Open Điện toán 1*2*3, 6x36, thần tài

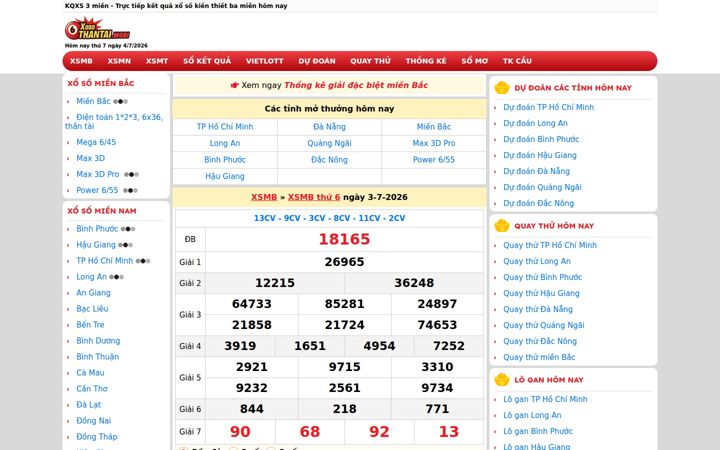point(114,121)
